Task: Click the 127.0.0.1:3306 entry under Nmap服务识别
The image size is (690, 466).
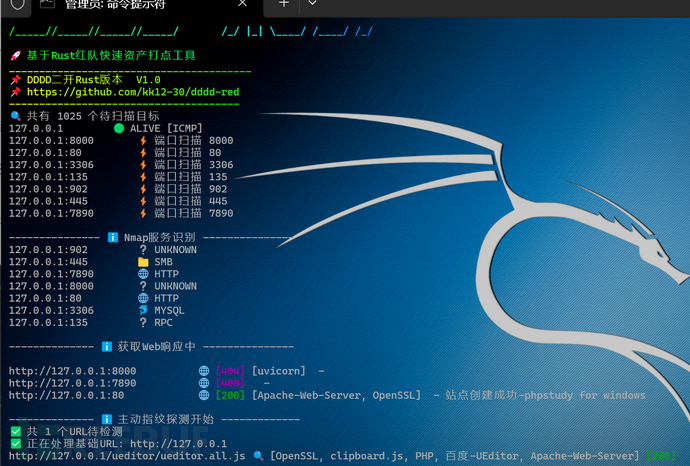Action: click(51, 310)
